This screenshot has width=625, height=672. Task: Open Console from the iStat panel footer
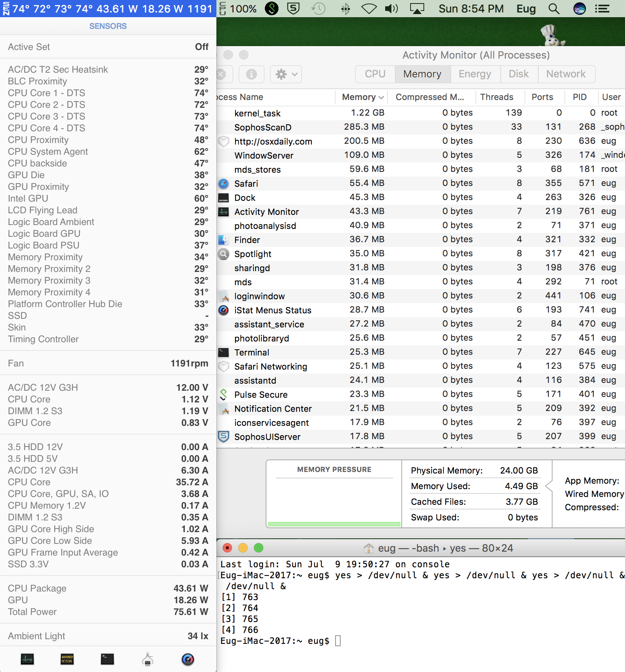coord(67,659)
